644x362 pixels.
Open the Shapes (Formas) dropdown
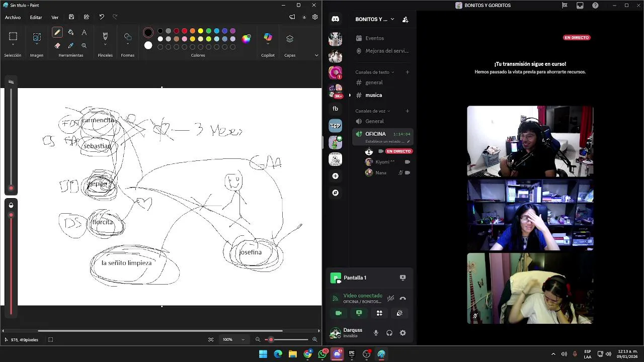[x=128, y=39]
